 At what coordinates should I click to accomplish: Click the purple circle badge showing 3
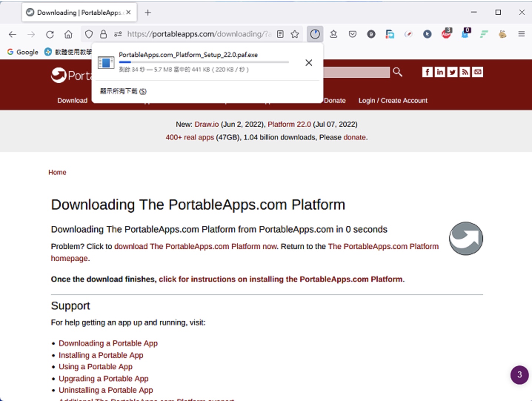click(519, 375)
